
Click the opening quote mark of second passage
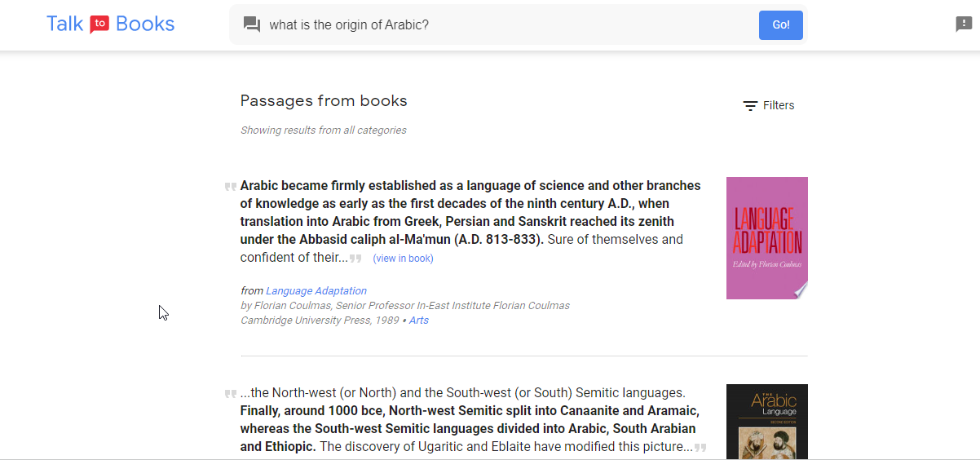click(x=230, y=394)
